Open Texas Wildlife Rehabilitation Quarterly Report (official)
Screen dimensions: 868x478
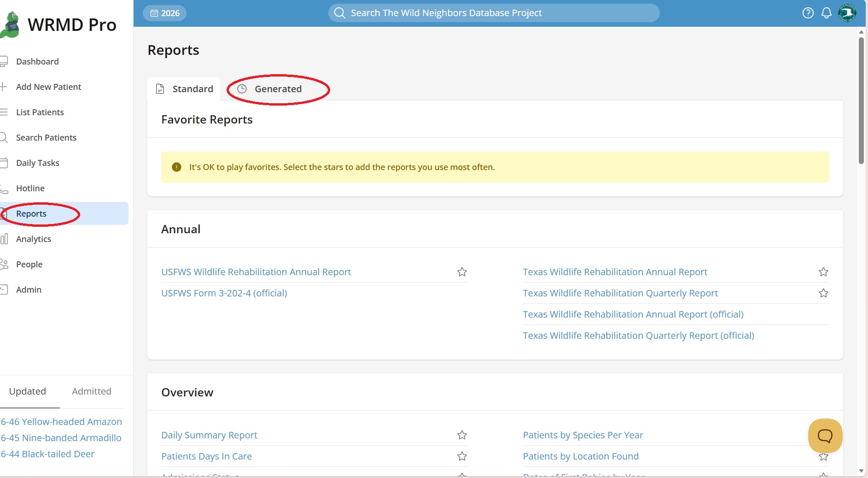(638, 336)
